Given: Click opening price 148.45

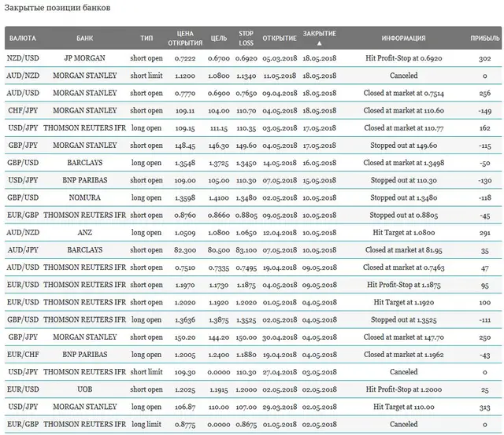Looking at the screenshot, I should [185, 146].
